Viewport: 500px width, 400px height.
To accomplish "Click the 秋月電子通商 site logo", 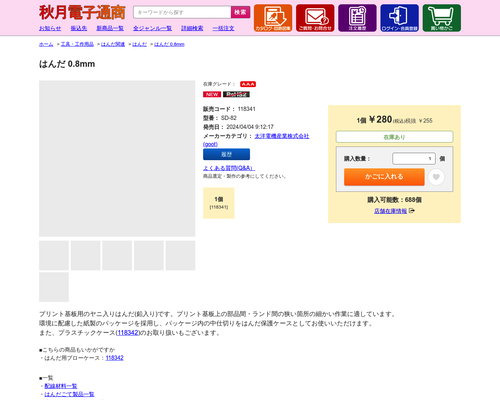I will pyautogui.click(x=82, y=12).
